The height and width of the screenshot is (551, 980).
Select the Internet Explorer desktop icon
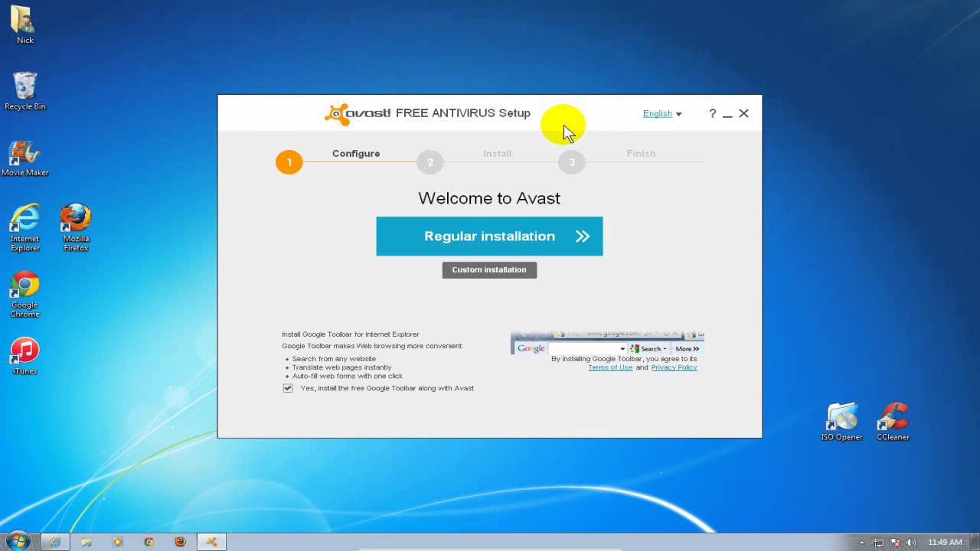[x=24, y=227]
